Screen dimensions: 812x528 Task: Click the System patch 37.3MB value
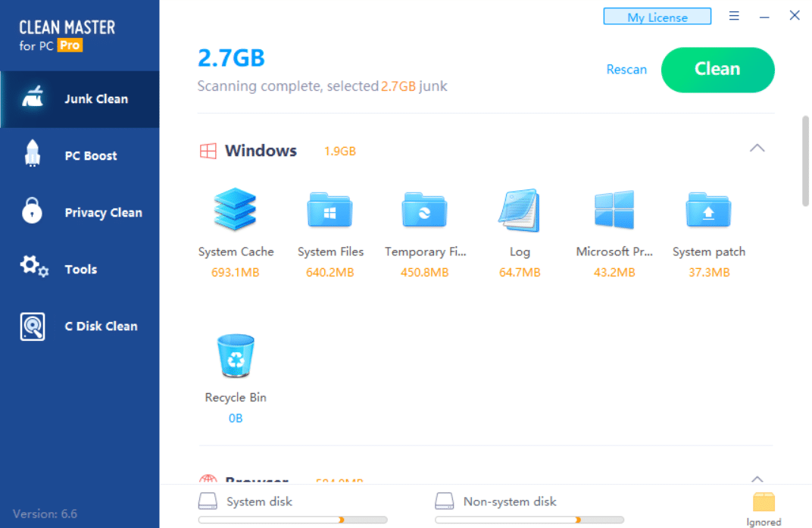click(x=709, y=273)
